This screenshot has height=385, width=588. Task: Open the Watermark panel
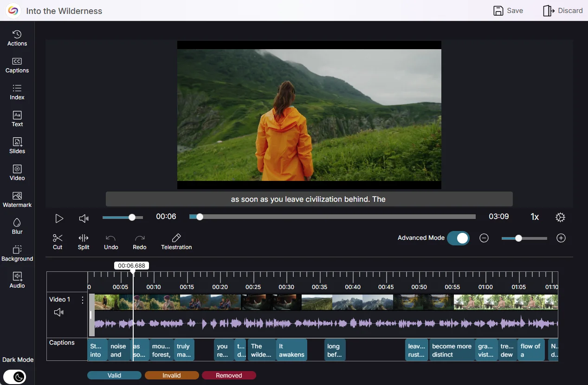tap(17, 199)
